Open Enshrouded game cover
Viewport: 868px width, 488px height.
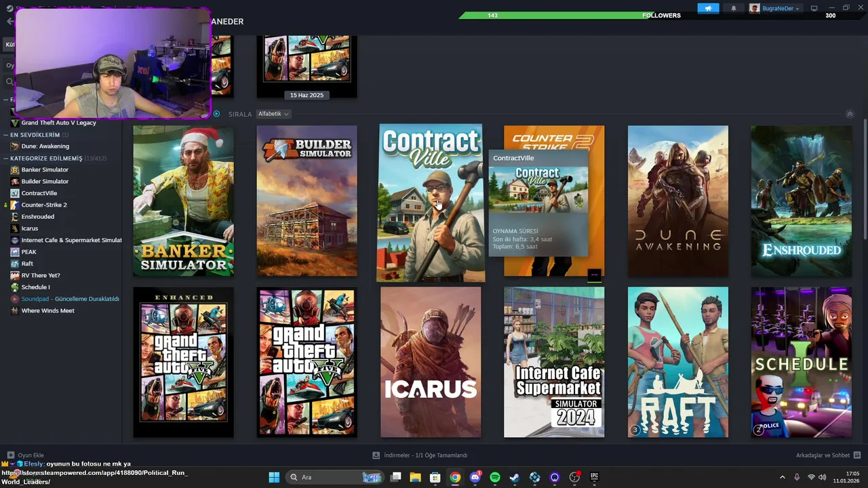(x=802, y=201)
